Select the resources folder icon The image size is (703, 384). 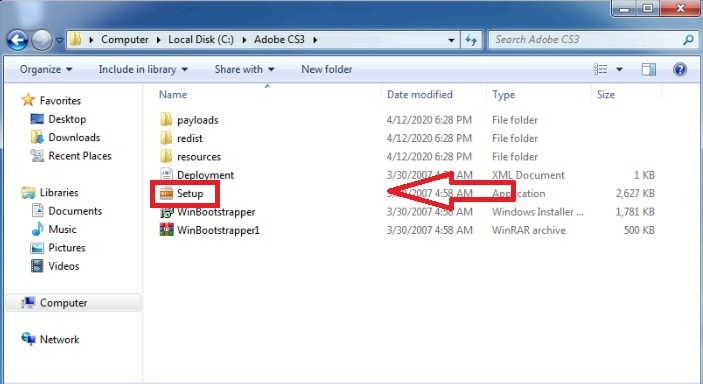pos(166,157)
